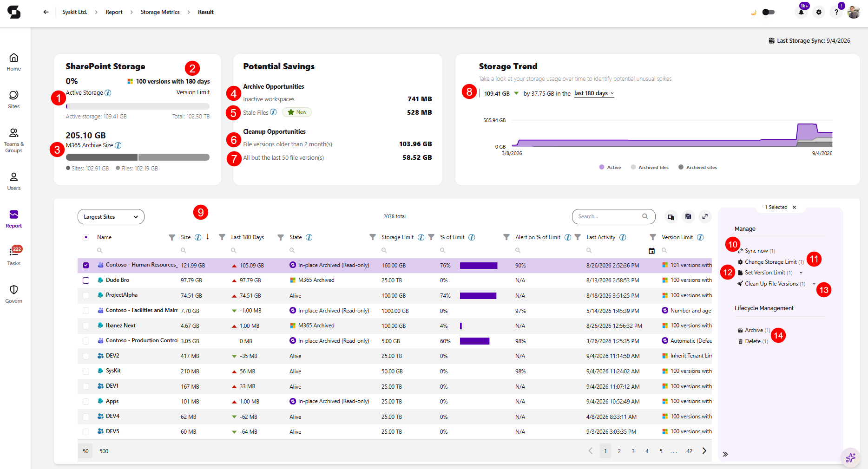Open Inactive workspaces savings

269,99
